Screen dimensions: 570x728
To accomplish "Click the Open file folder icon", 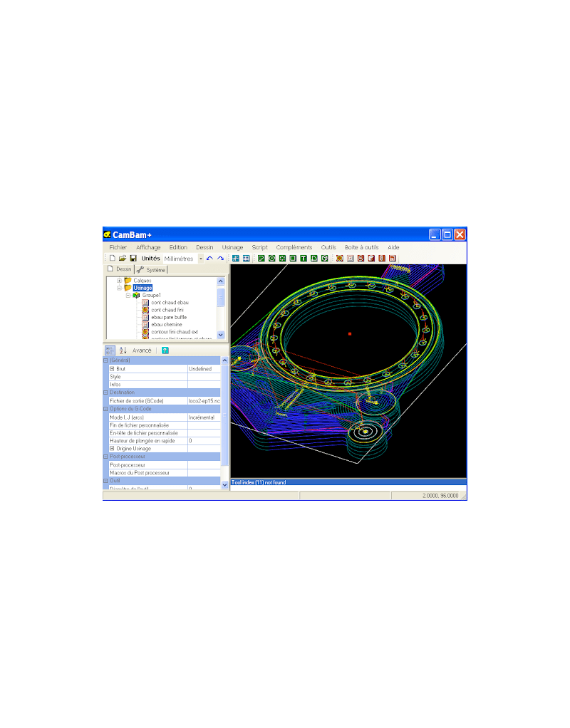I will pos(122,258).
